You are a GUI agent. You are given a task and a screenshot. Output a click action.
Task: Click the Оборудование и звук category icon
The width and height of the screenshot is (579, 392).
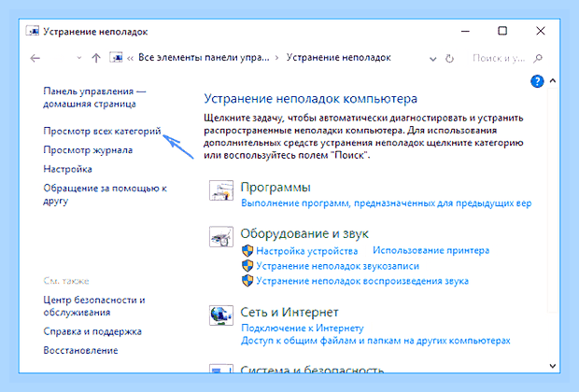pyautogui.click(x=221, y=237)
